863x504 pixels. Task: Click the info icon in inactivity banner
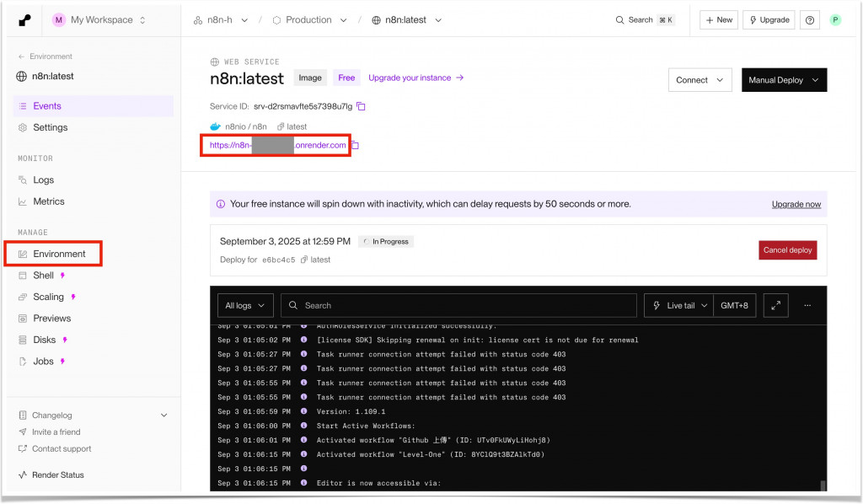(x=221, y=204)
